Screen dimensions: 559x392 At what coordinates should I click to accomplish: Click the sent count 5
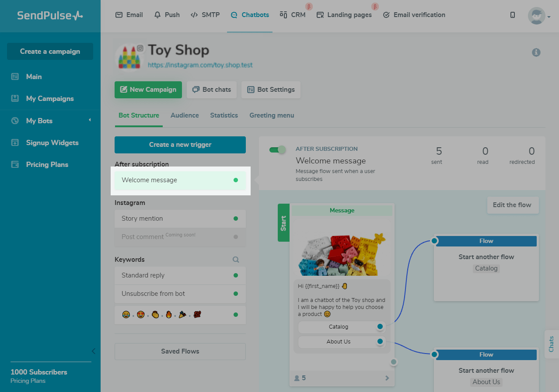438,151
